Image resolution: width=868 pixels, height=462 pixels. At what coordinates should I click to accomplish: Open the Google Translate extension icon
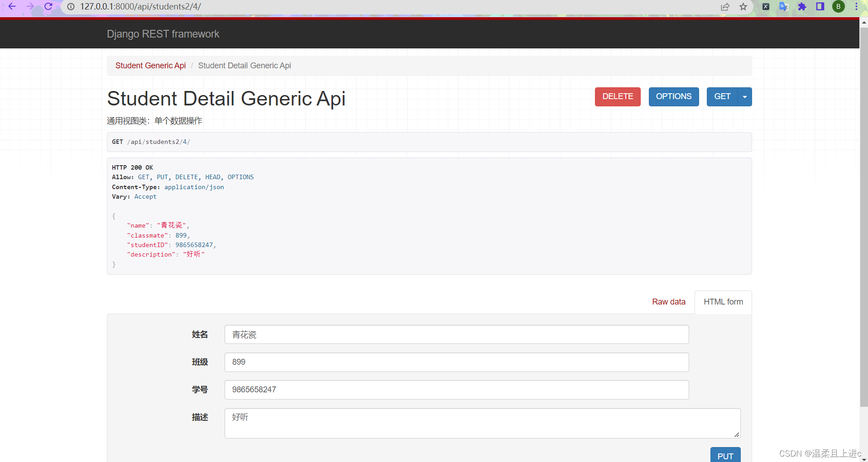pos(784,7)
